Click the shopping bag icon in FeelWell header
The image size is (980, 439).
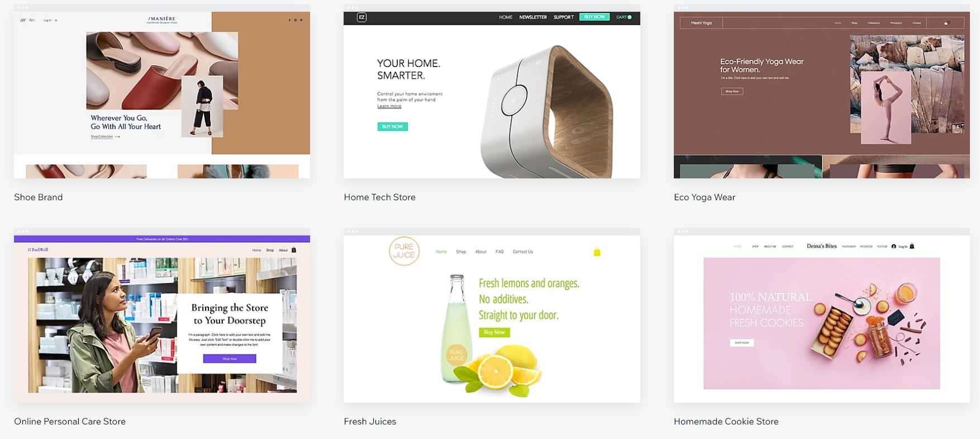294,250
